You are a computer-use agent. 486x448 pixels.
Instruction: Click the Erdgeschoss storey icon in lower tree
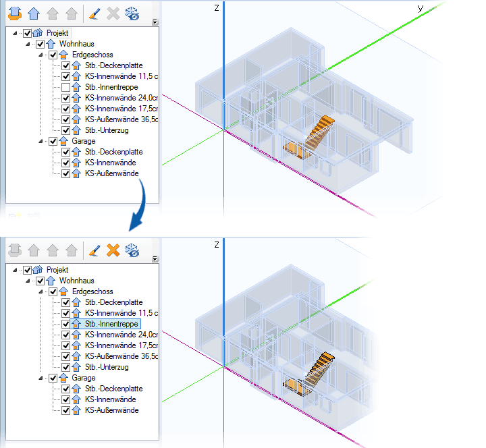(x=63, y=291)
